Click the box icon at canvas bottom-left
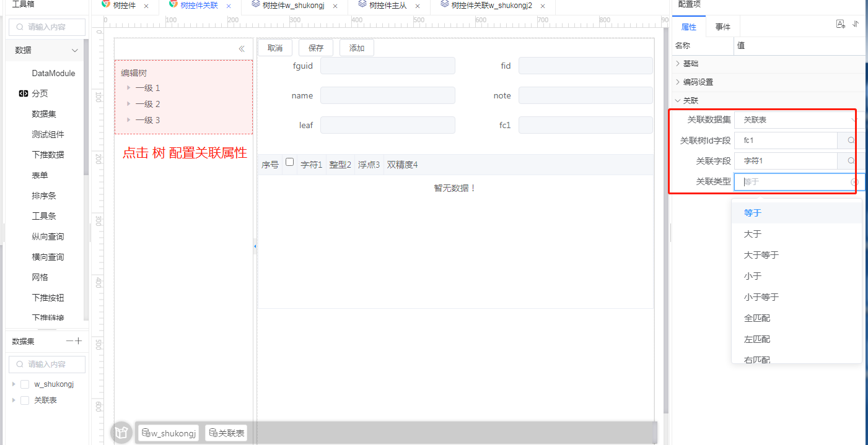This screenshot has height=445, width=868. click(121, 433)
